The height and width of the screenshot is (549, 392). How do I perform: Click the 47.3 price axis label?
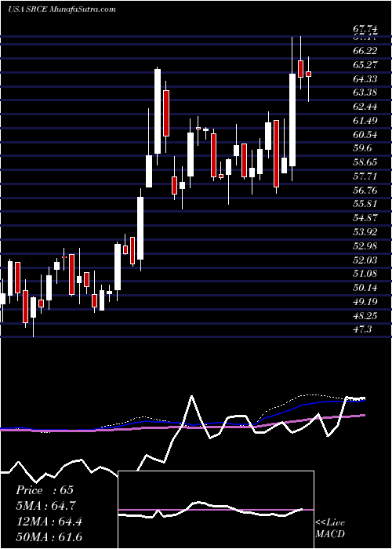pos(362,329)
